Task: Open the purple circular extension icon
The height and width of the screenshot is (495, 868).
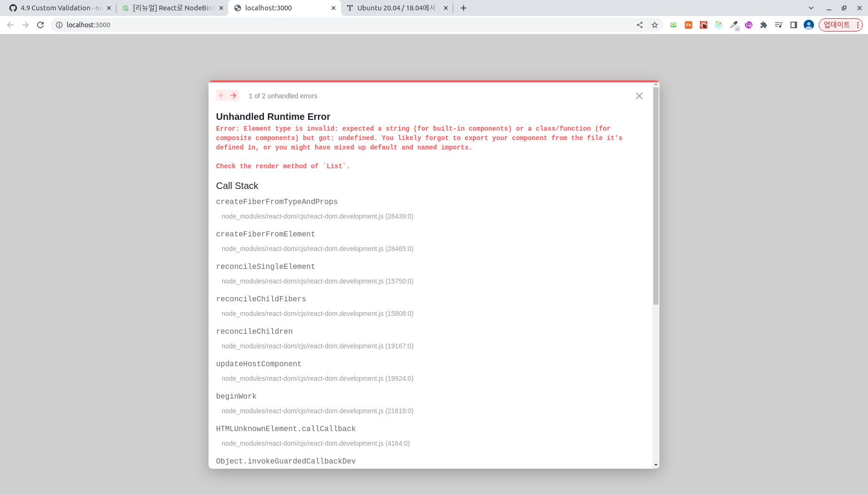Action: click(x=749, y=25)
